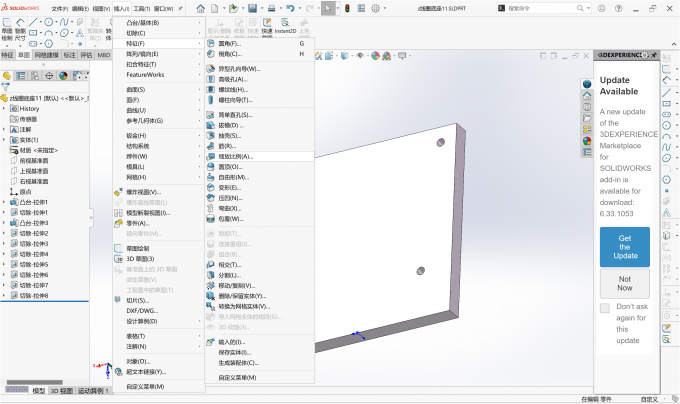Image resolution: width=680 pixels, height=404 pixels.
Task: Check the "Don't ask again for this update" checkbox
Action: pos(605,308)
